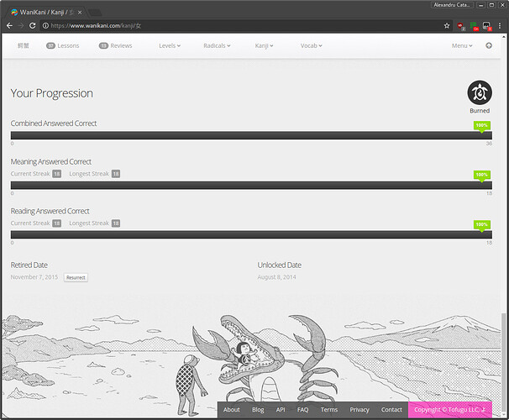Go back to the previous page
This screenshot has width=509, height=420.
tap(9, 26)
